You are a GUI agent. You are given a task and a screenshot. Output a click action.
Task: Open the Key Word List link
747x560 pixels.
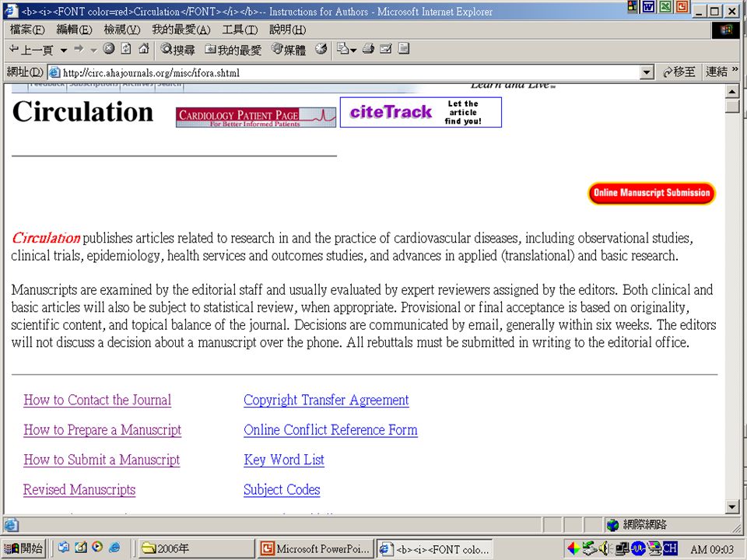click(x=284, y=460)
